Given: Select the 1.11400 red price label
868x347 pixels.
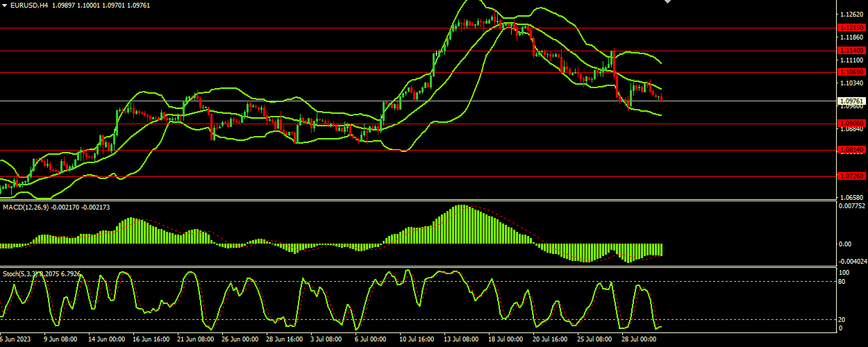Looking at the screenshot, I should (x=851, y=51).
